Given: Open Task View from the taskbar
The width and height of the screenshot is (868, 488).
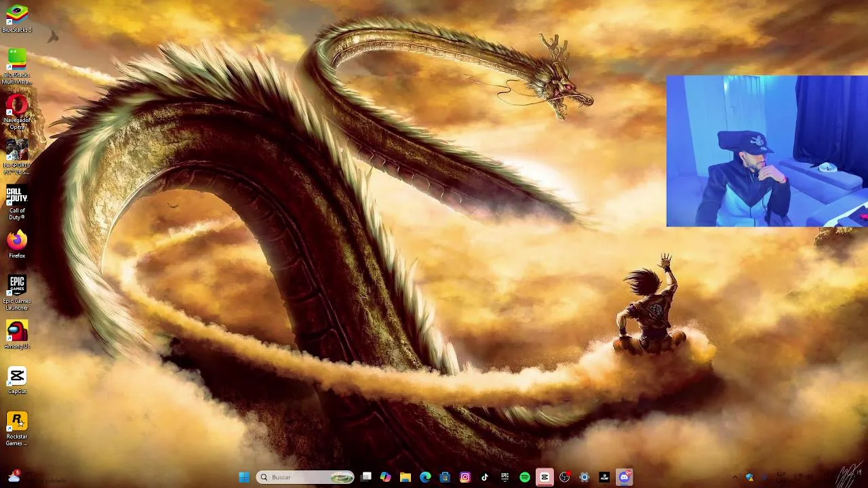Looking at the screenshot, I should click(x=366, y=477).
